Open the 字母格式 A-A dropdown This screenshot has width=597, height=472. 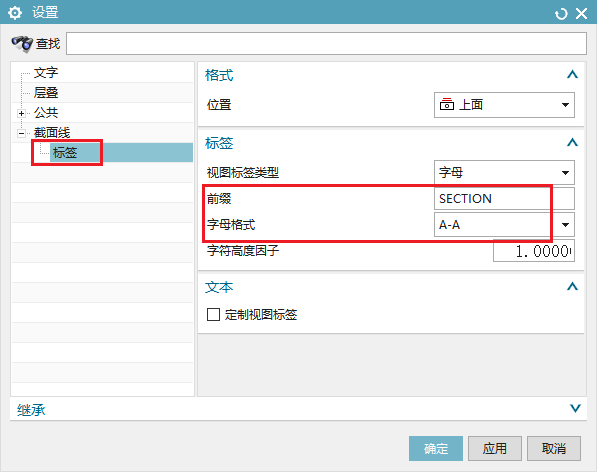coord(504,225)
